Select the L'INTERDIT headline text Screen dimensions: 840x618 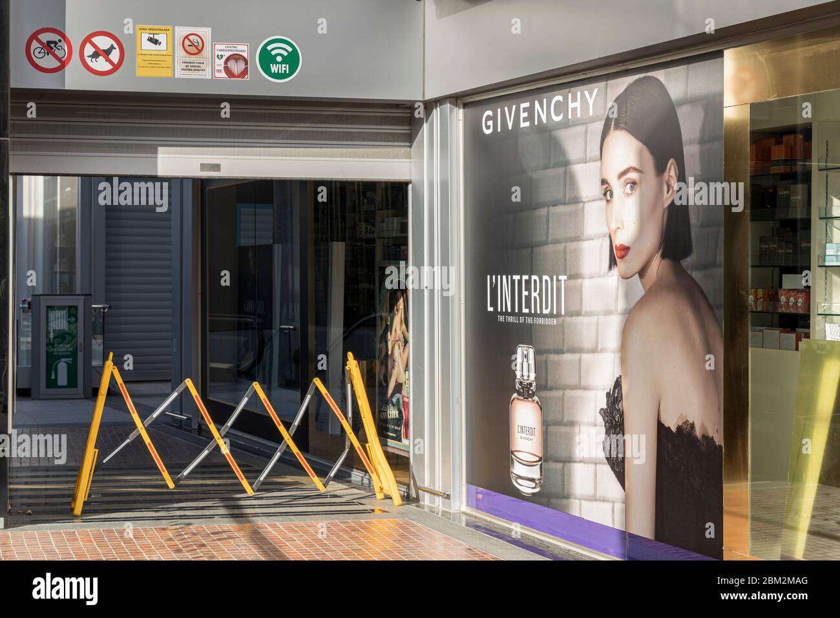point(526,294)
